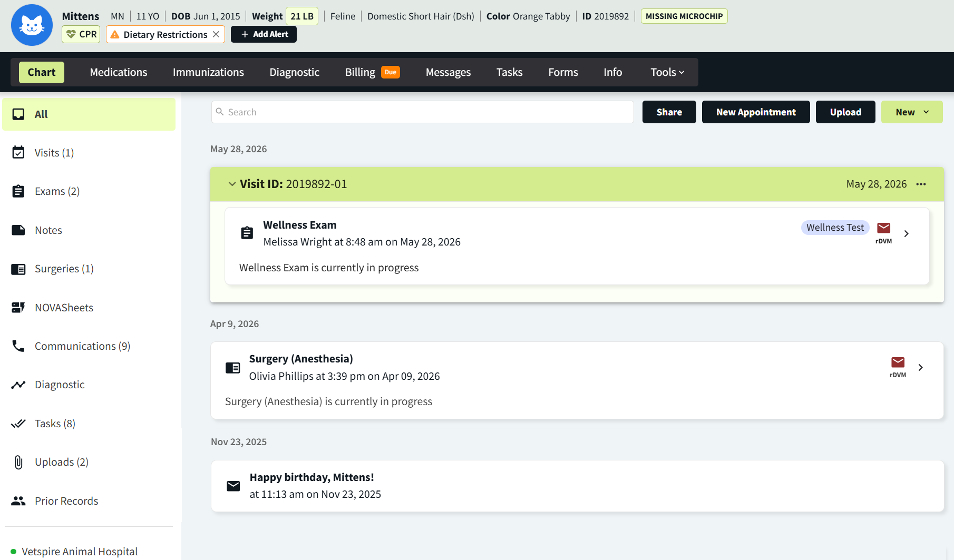Click the Tasks double-check icon
This screenshot has width=954, height=560.
pyautogui.click(x=18, y=424)
